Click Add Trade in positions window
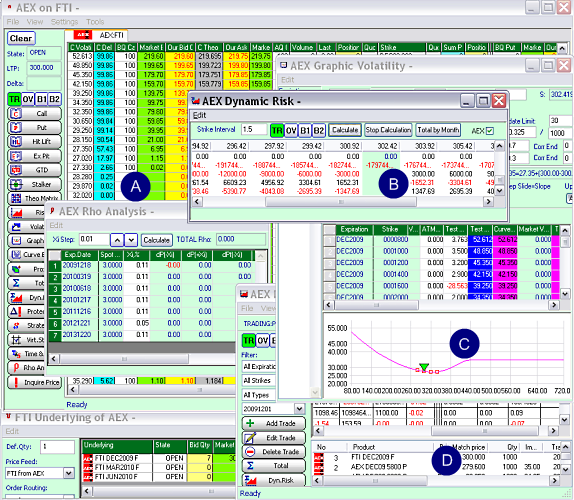574x500 pixels. 273,423
